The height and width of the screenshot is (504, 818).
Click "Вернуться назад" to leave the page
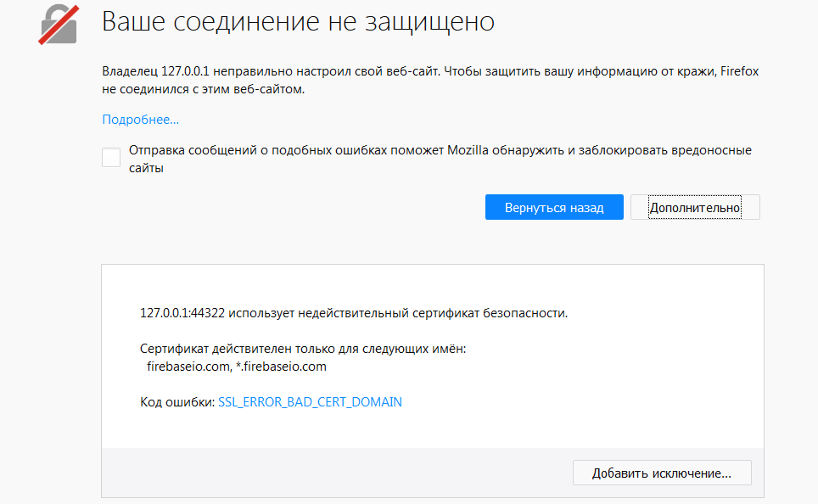click(554, 206)
